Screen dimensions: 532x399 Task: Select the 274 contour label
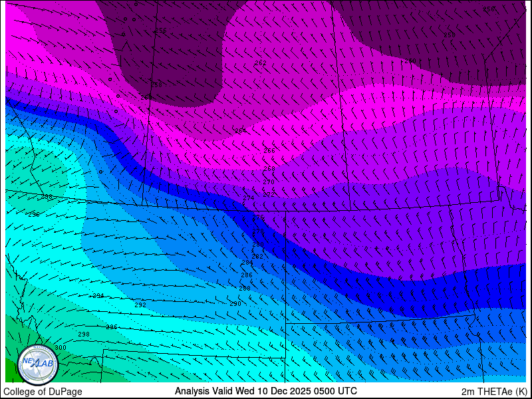click(249, 198)
